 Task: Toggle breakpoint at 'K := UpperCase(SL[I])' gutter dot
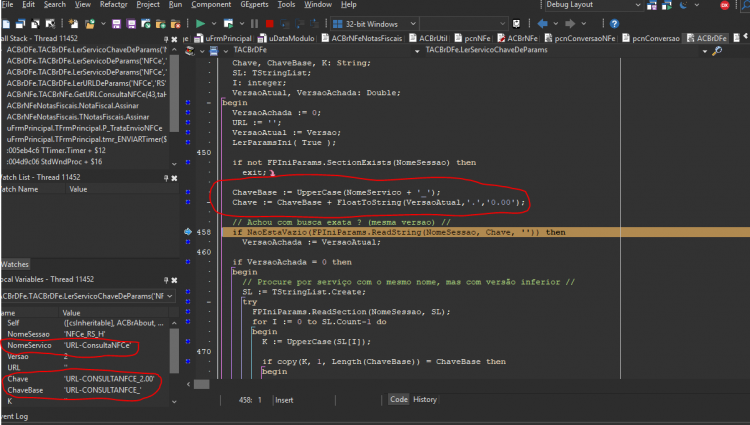click(x=188, y=341)
